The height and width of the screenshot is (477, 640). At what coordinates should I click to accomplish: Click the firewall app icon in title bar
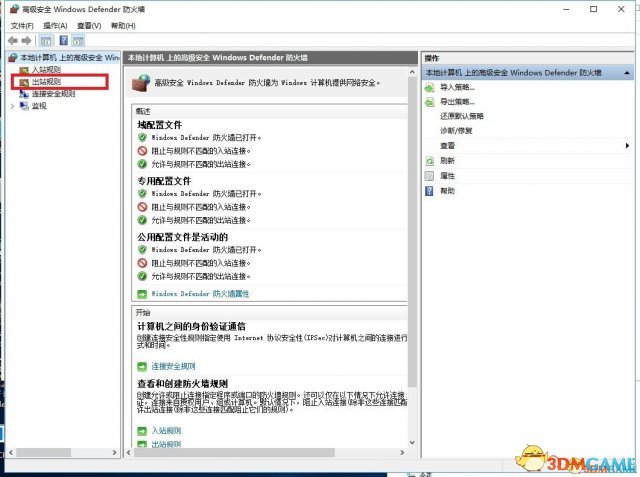click(x=15, y=9)
